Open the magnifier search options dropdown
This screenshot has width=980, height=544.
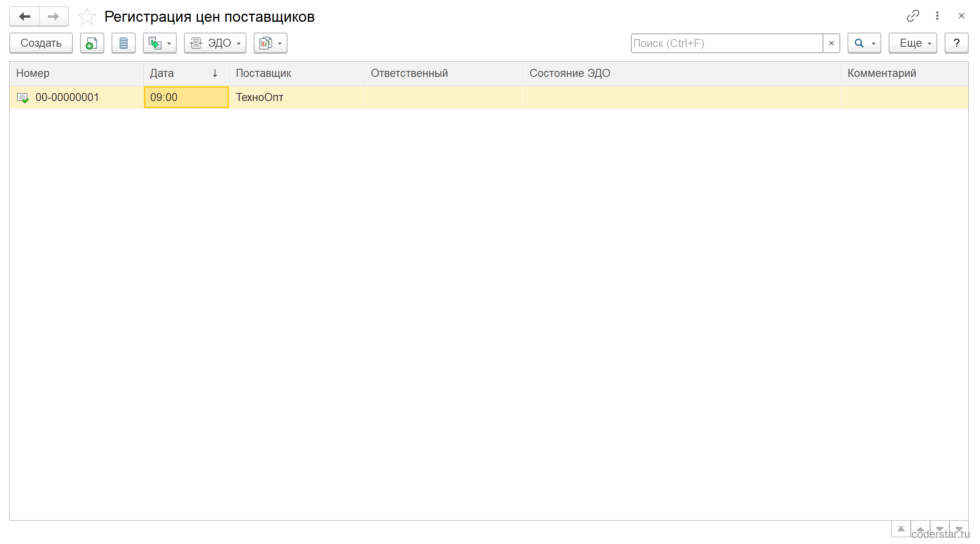click(x=864, y=43)
